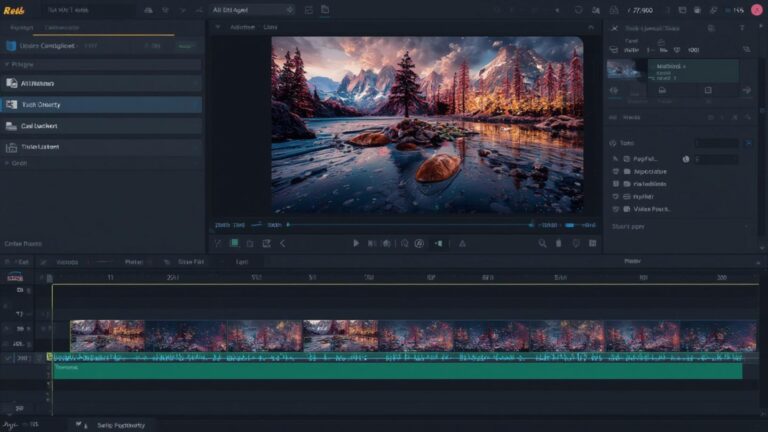The height and width of the screenshot is (432, 768).
Task: Toggle the round white dot in first property row
Action: click(x=686, y=159)
